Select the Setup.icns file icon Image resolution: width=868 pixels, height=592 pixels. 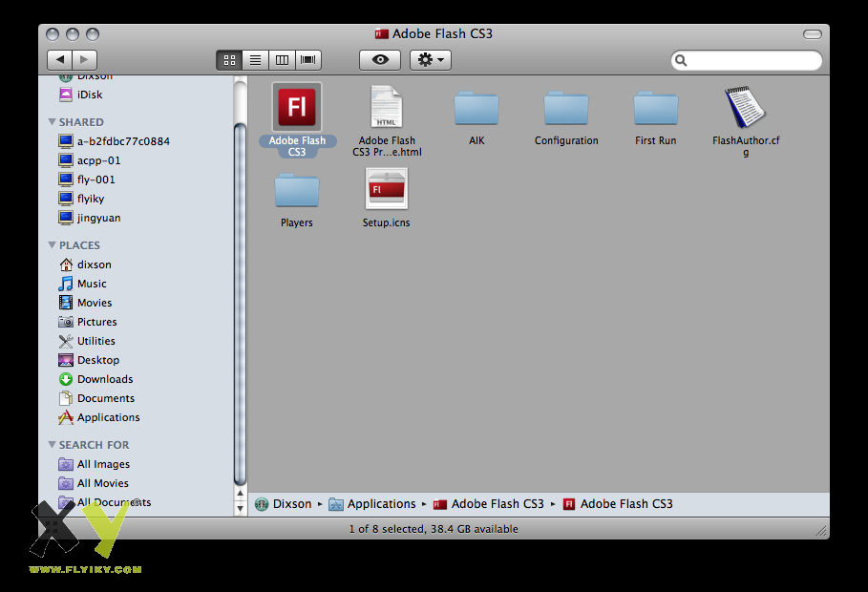coord(387,189)
